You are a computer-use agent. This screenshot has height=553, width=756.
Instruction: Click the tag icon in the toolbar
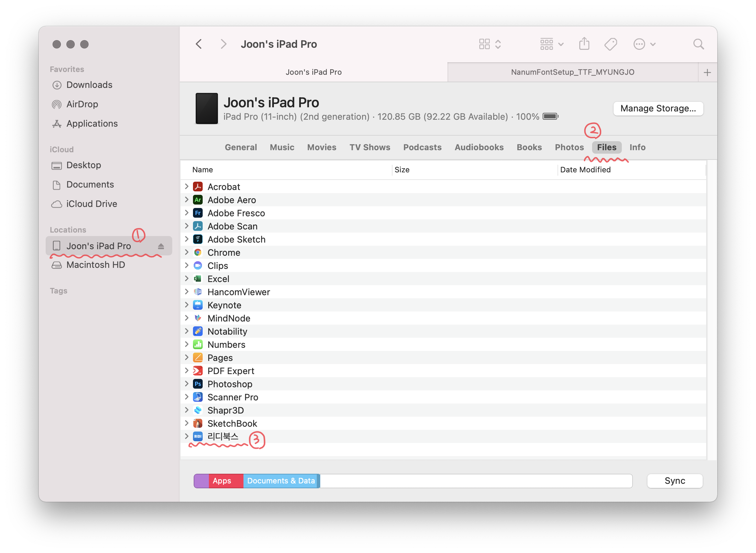(x=610, y=44)
